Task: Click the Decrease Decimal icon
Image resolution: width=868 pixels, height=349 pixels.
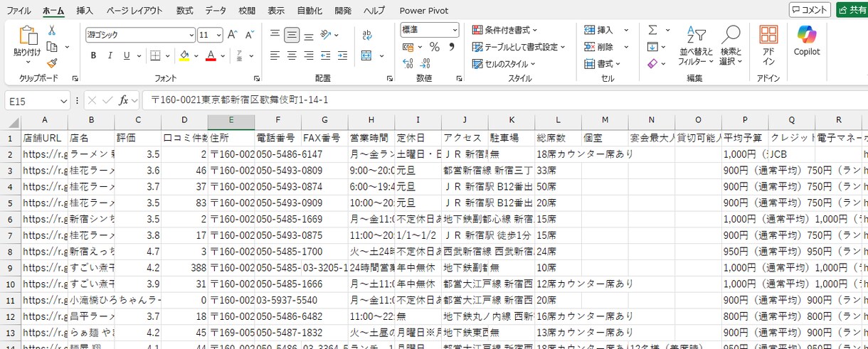Action: [426, 63]
